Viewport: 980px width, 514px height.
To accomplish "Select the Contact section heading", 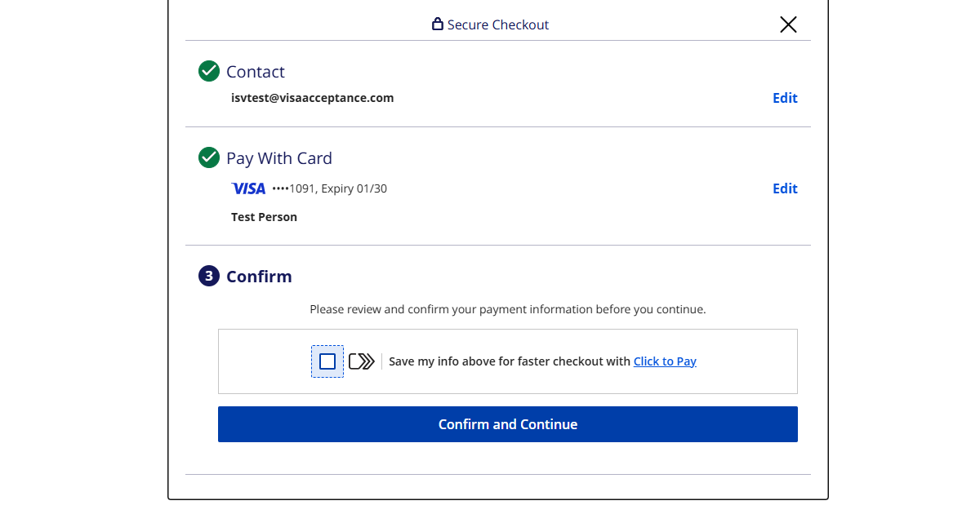I will [256, 72].
